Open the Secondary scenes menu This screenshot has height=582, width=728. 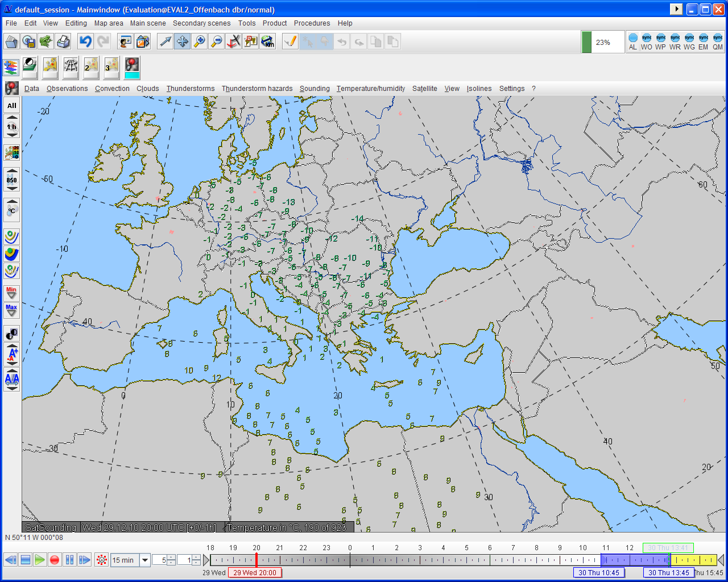202,23
